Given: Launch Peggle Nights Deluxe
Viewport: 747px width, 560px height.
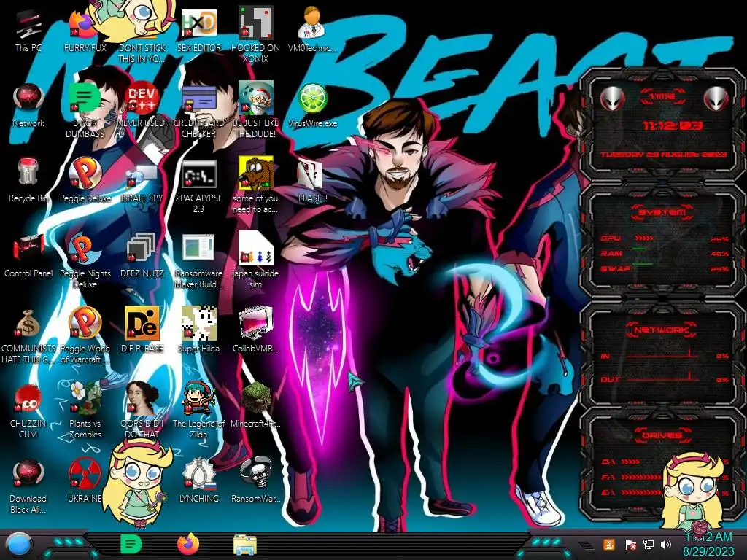Looking at the screenshot, I should pyautogui.click(x=85, y=249).
